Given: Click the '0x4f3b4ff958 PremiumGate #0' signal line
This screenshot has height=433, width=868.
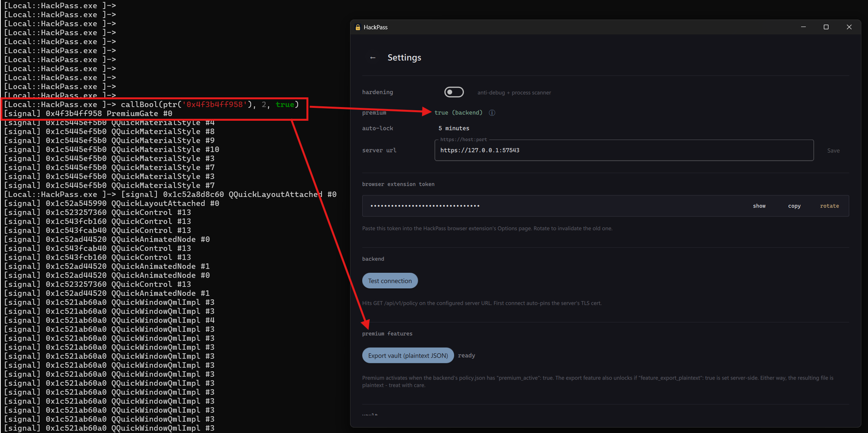Looking at the screenshot, I should pos(88,114).
